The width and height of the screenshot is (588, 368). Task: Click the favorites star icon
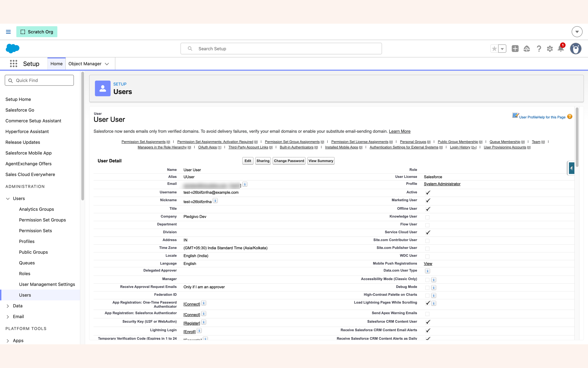[494, 49]
